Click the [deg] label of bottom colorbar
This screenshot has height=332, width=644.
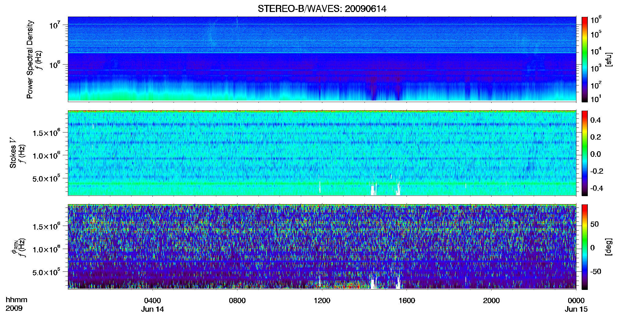tap(609, 247)
